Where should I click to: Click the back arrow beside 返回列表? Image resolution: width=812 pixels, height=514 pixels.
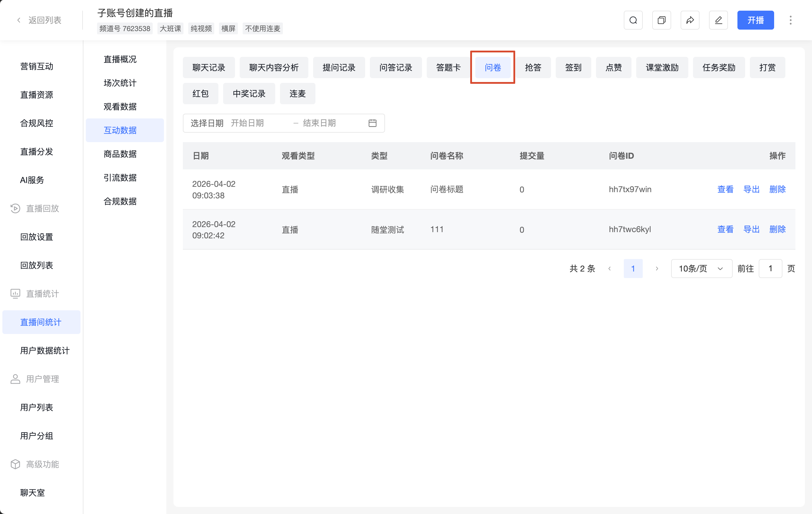[19, 20]
